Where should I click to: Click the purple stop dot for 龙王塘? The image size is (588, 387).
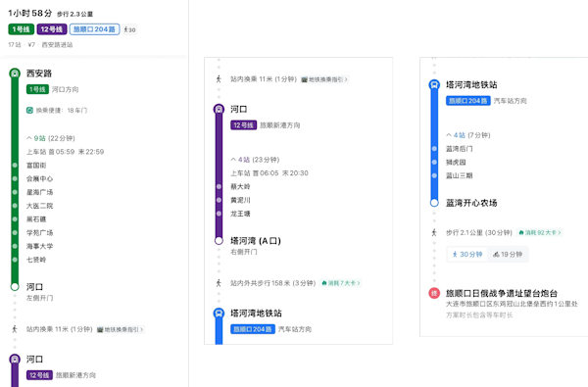[x=219, y=214]
